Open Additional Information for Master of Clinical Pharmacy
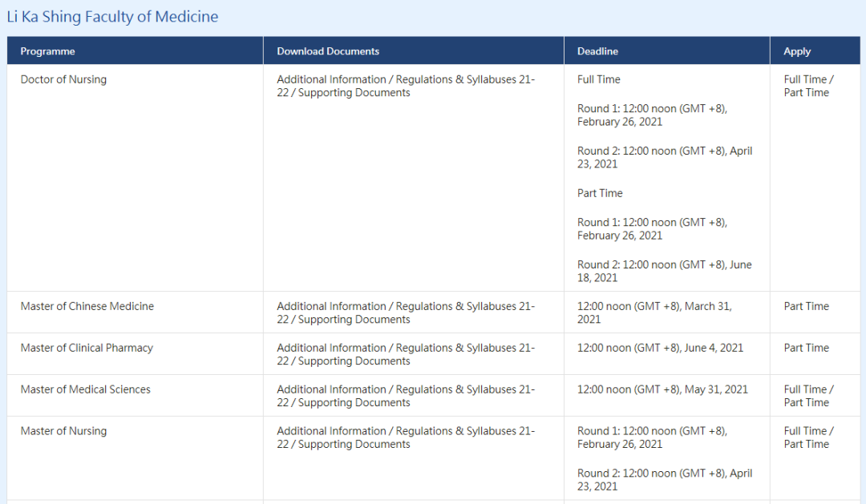 331,348
